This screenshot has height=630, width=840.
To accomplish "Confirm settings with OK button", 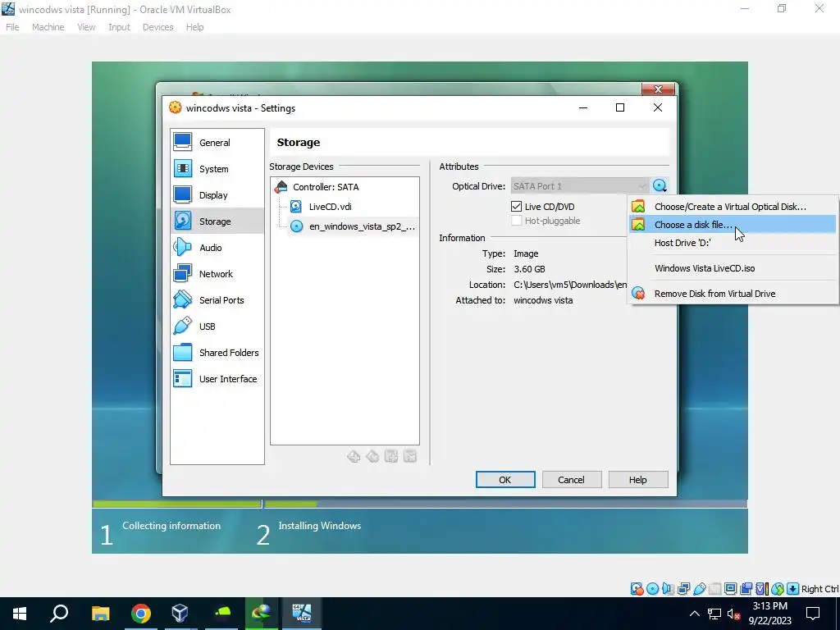I will tap(505, 479).
